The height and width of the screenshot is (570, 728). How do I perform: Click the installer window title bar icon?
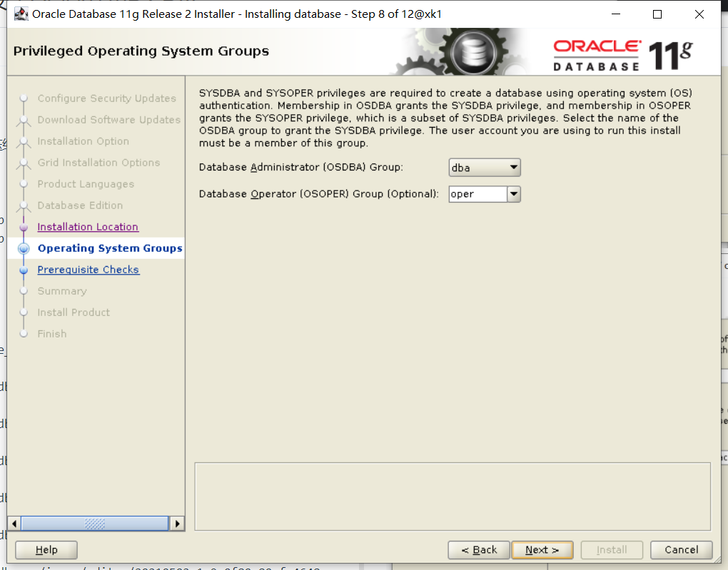coord(21,14)
